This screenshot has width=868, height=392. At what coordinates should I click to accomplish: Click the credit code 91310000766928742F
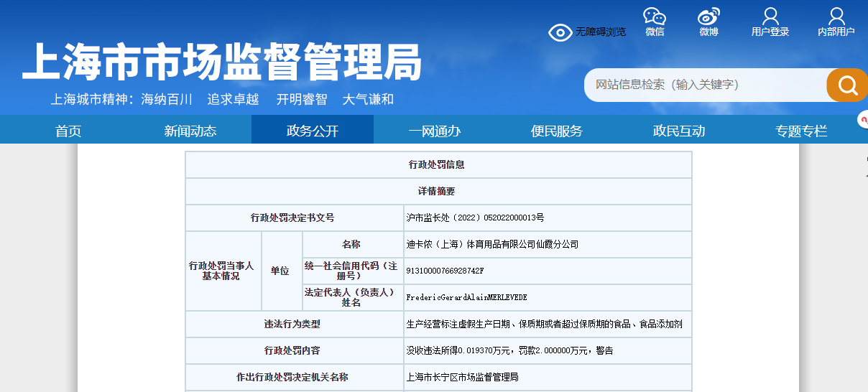445,271
